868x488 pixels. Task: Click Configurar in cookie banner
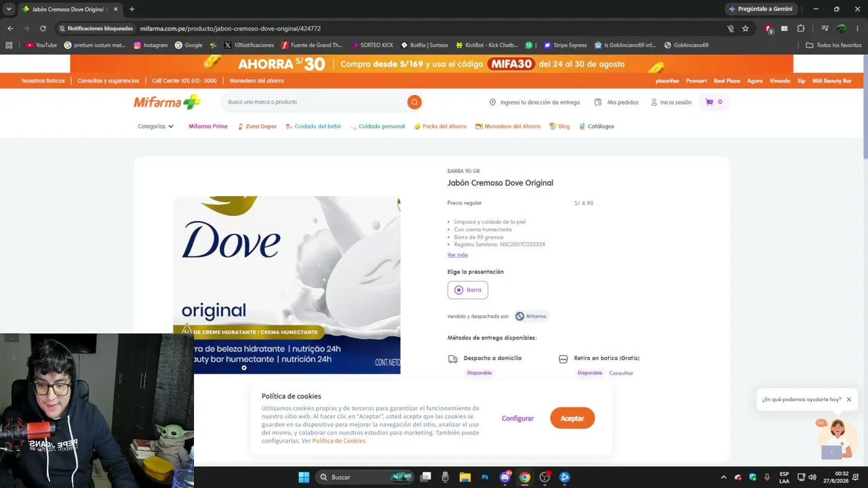518,419
